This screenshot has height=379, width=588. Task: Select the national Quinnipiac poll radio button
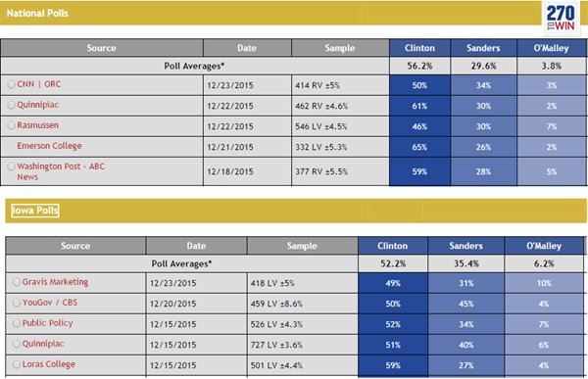coord(11,105)
